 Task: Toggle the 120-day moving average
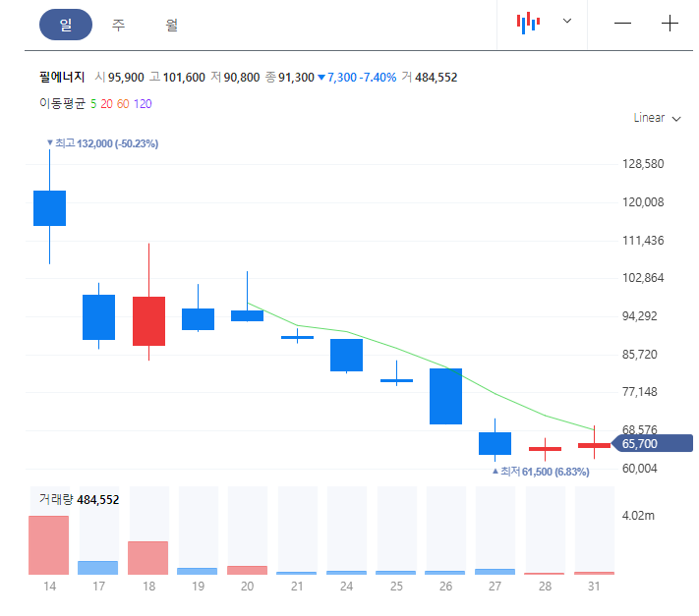point(143,104)
